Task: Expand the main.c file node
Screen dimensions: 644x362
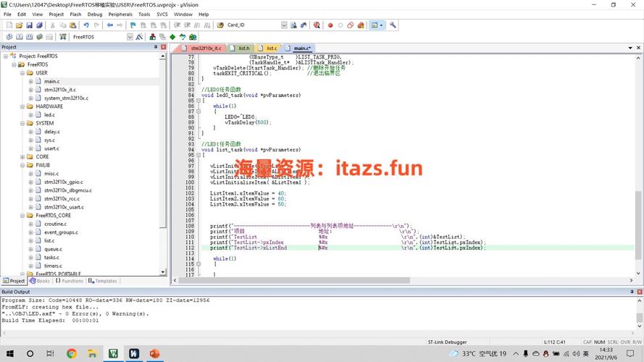Action: [x=31, y=81]
